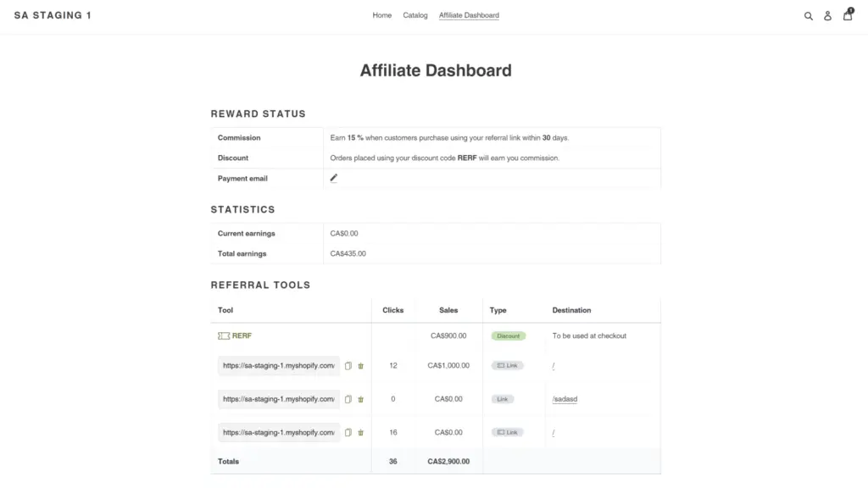Delete the referral link with 12 clicks
The image size is (868, 488).
(360, 366)
